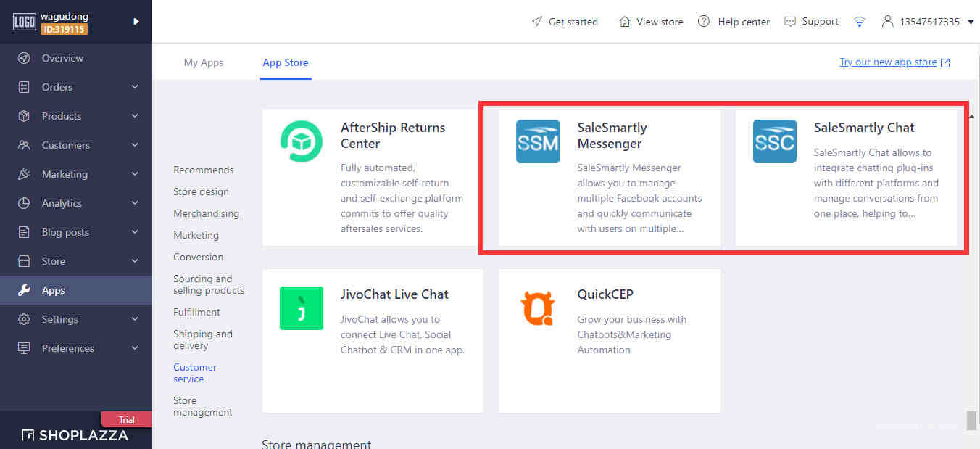Click the Store shop icon
Viewport: 980px width, 449px height.
(x=24, y=261)
